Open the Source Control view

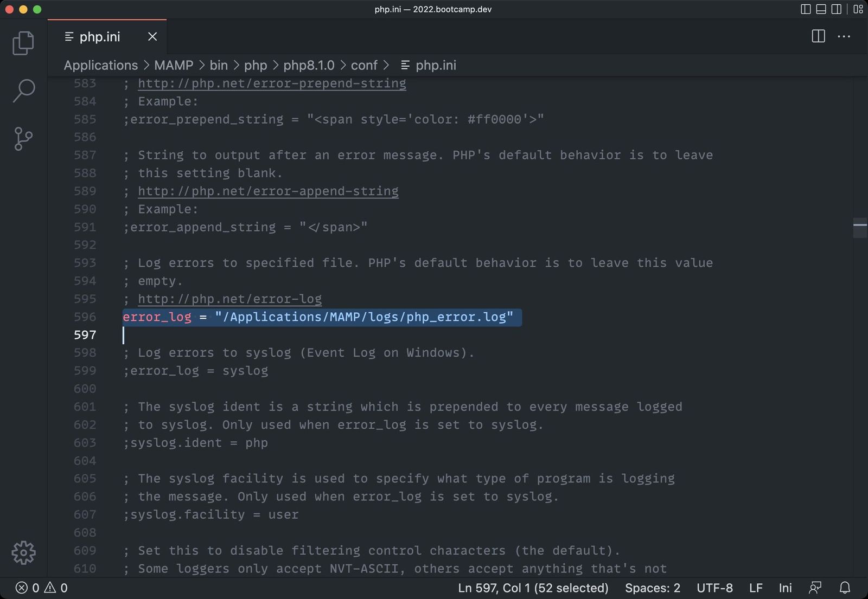click(x=23, y=139)
